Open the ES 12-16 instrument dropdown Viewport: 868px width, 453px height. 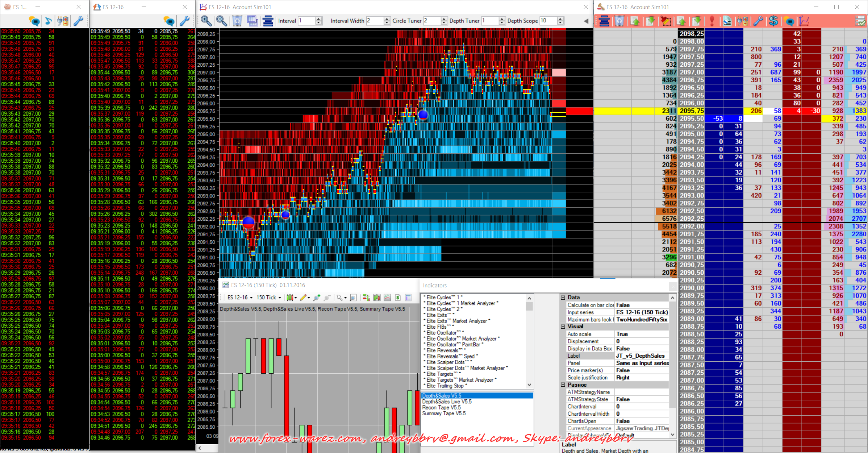point(240,298)
